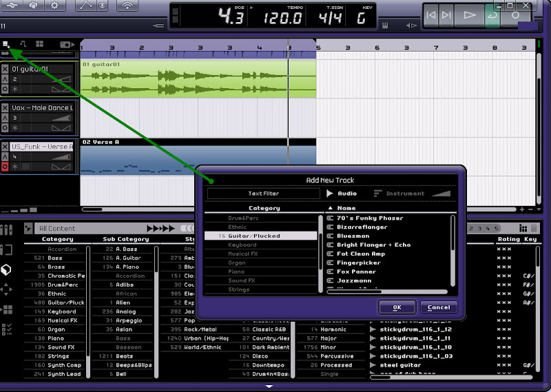Choose the 70's Funky Phaser preset
The image size is (551, 392).
click(x=370, y=218)
